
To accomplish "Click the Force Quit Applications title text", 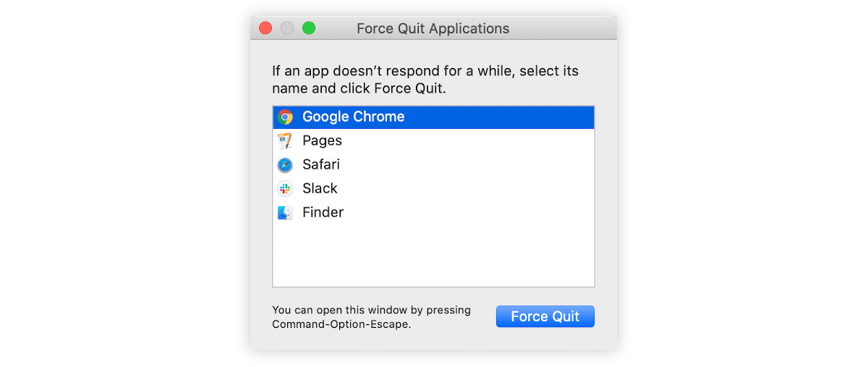I will (433, 28).
